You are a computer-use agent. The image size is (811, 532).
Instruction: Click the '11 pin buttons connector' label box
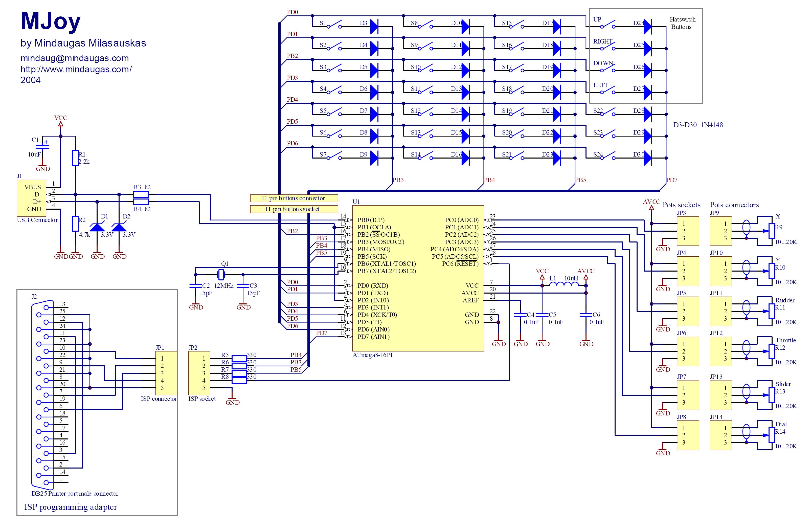(x=294, y=198)
